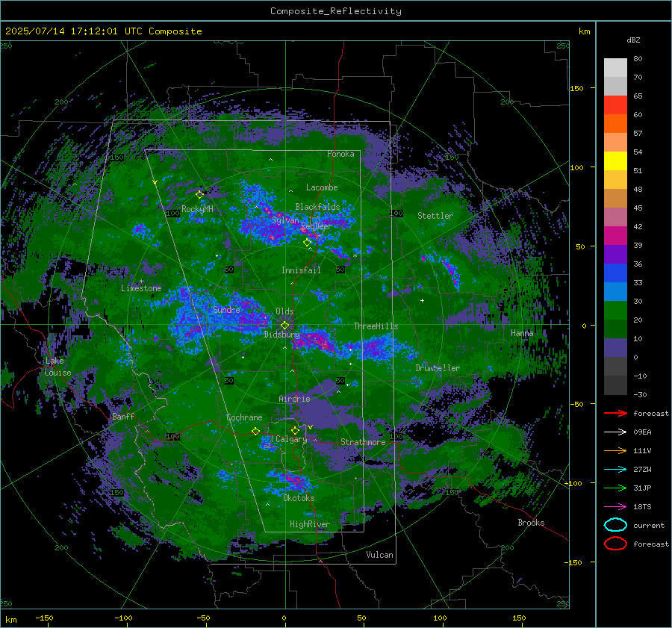Click the orange 111V arrow legend entry

[x=616, y=450]
